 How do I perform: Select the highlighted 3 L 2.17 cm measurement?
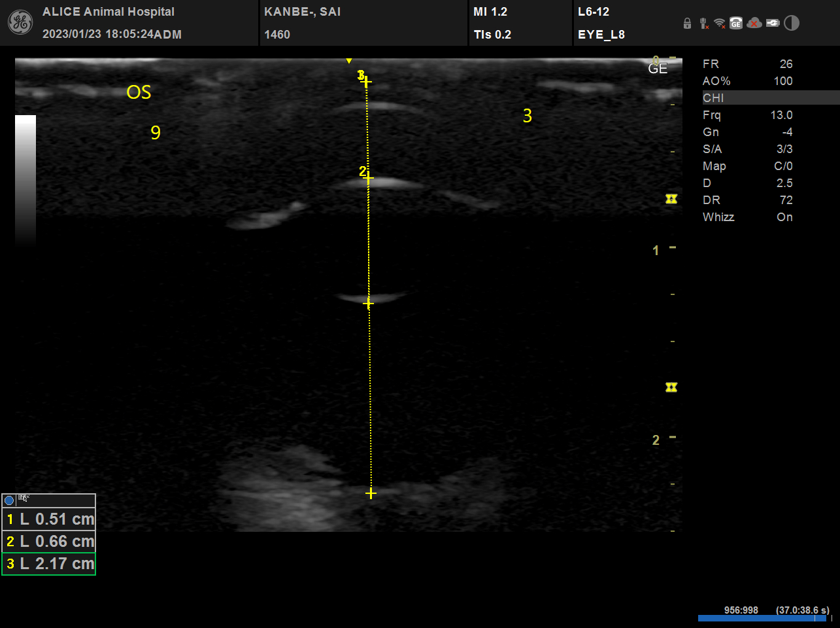[49, 564]
